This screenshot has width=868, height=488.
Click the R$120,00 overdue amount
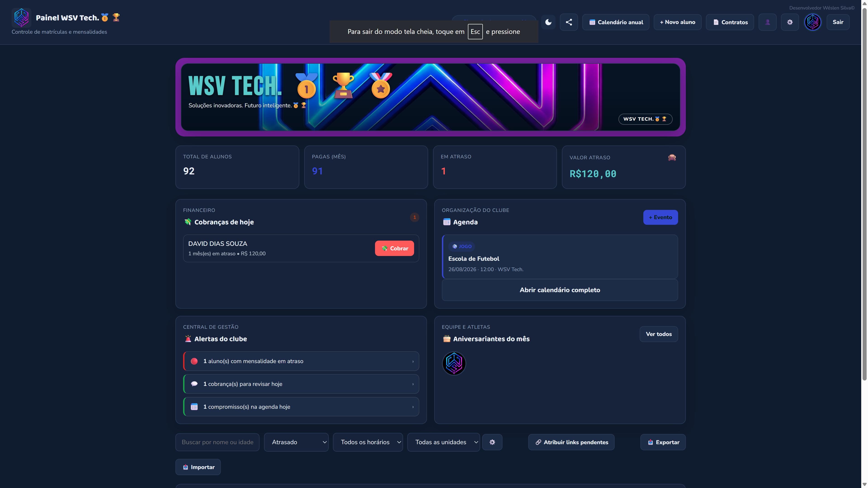pyautogui.click(x=593, y=174)
